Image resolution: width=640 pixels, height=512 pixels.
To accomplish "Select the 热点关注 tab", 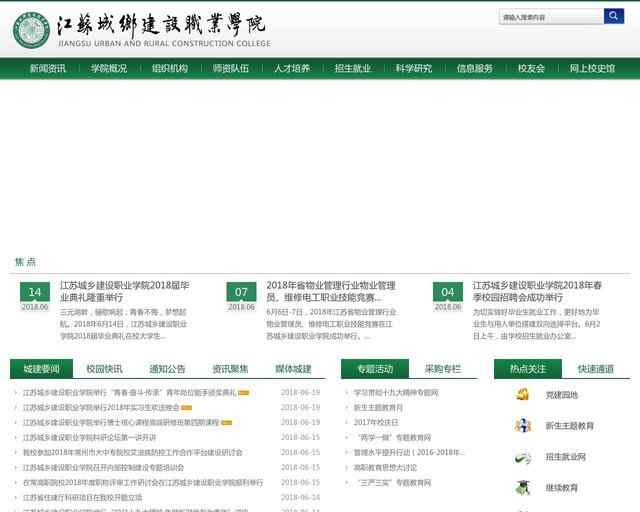I will pyautogui.click(x=528, y=369).
